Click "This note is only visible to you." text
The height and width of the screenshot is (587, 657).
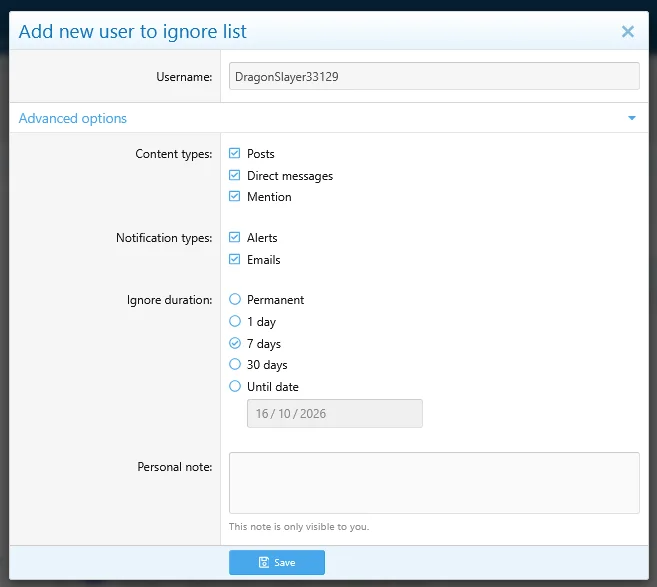(x=299, y=527)
